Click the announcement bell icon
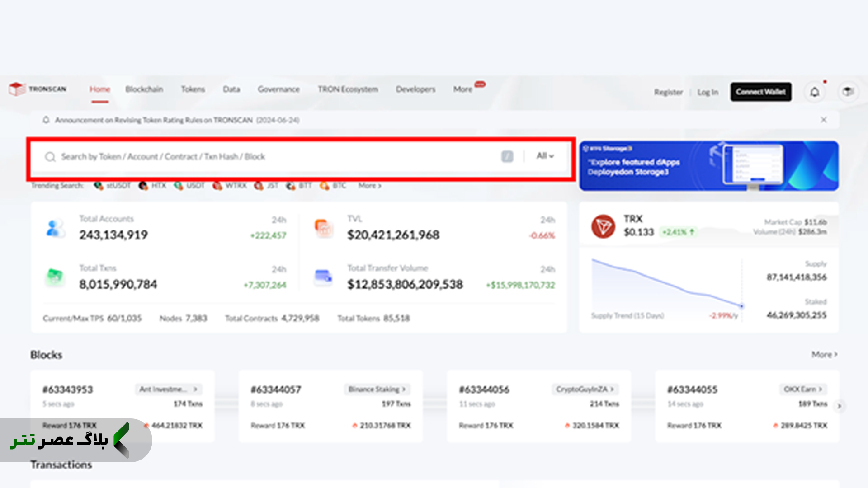The image size is (868, 488). pyautogui.click(x=46, y=120)
